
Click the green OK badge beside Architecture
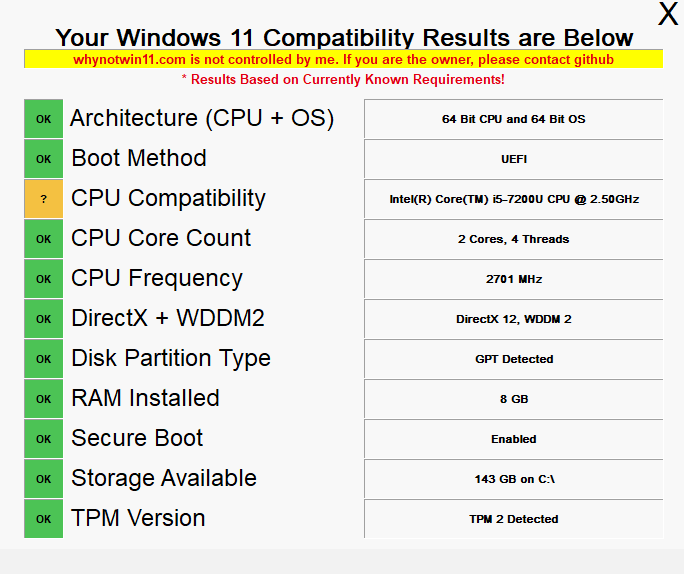tap(43, 119)
